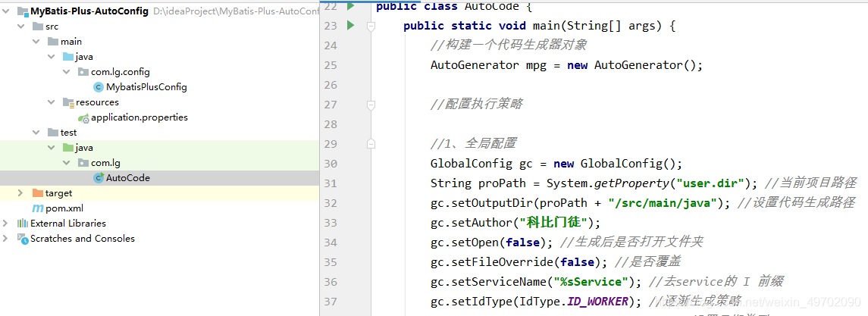Click the application.properties Spring file icon
This screenshot has width=868, height=316.
83,117
